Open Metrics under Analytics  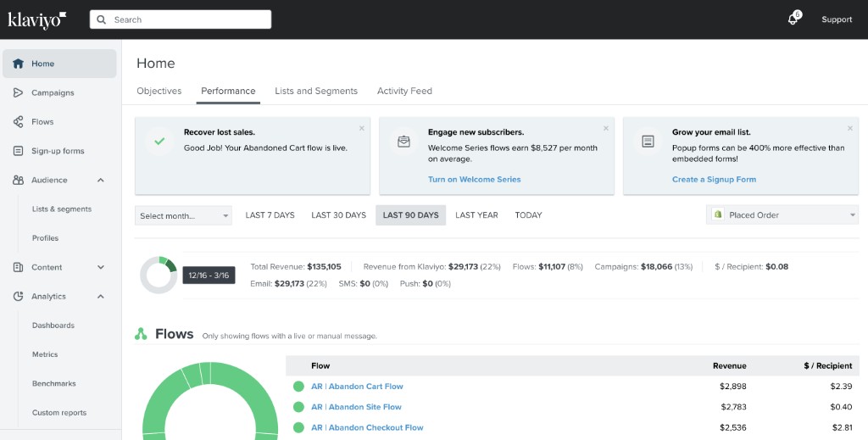[45, 354]
